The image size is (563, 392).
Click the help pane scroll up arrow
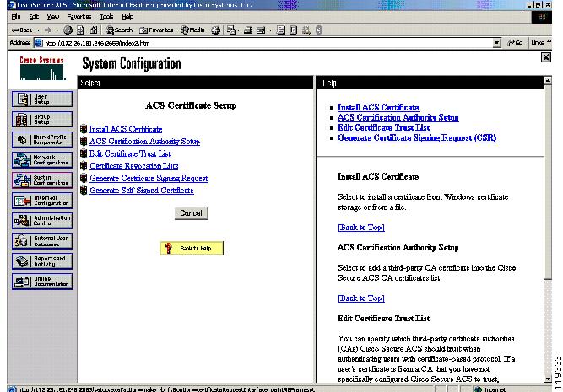[548, 80]
